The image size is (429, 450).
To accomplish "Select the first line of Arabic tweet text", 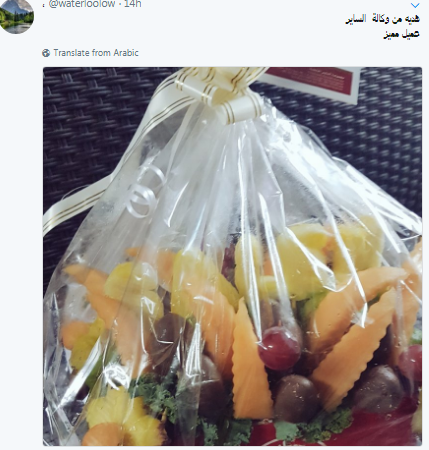I will coord(382,19).
